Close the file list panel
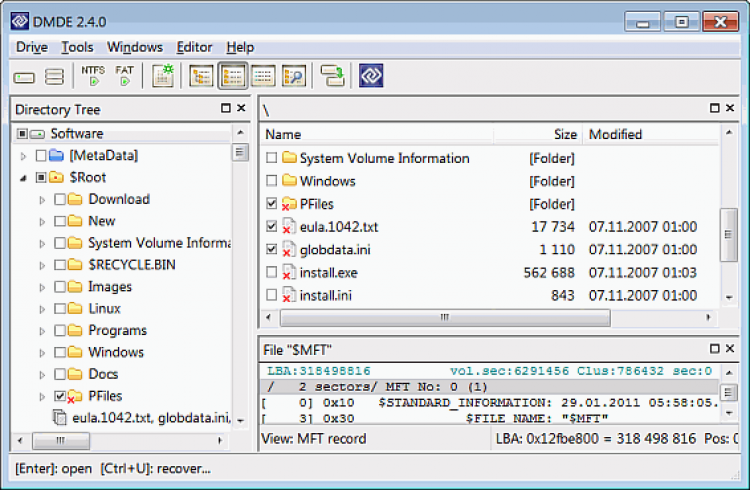The image size is (750, 490). pos(730,108)
